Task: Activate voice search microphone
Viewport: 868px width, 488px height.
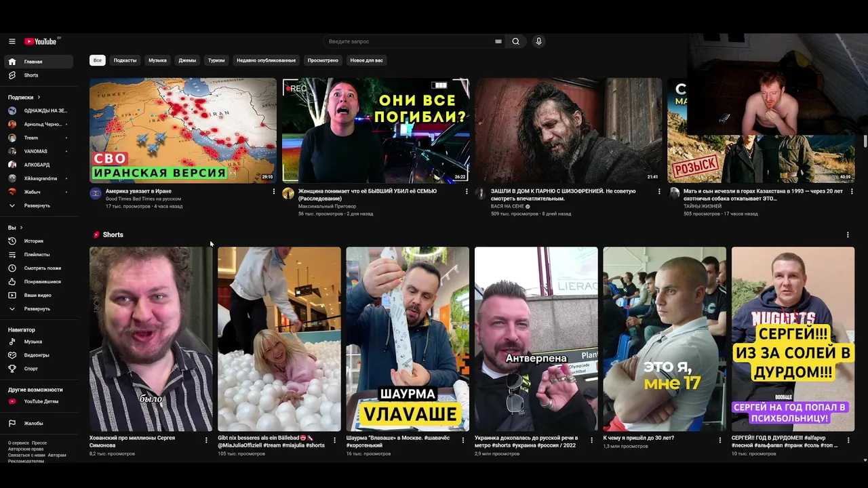Action: [539, 41]
